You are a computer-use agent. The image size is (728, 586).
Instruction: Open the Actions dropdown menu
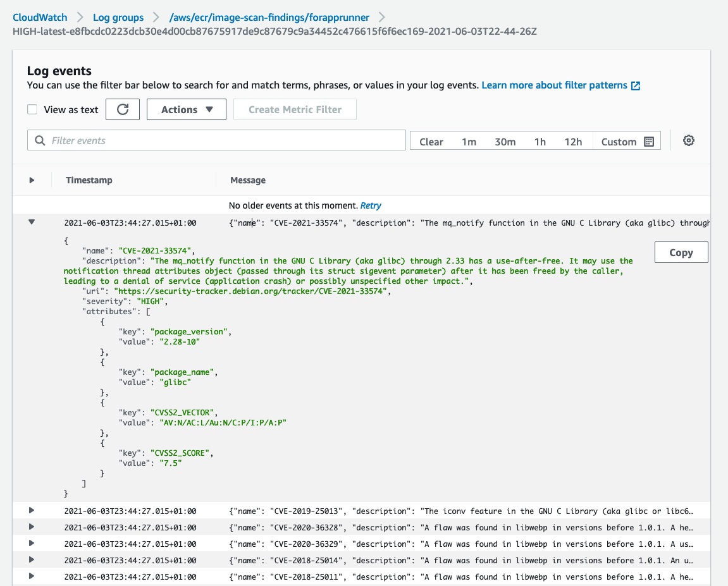pyautogui.click(x=187, y=109)
